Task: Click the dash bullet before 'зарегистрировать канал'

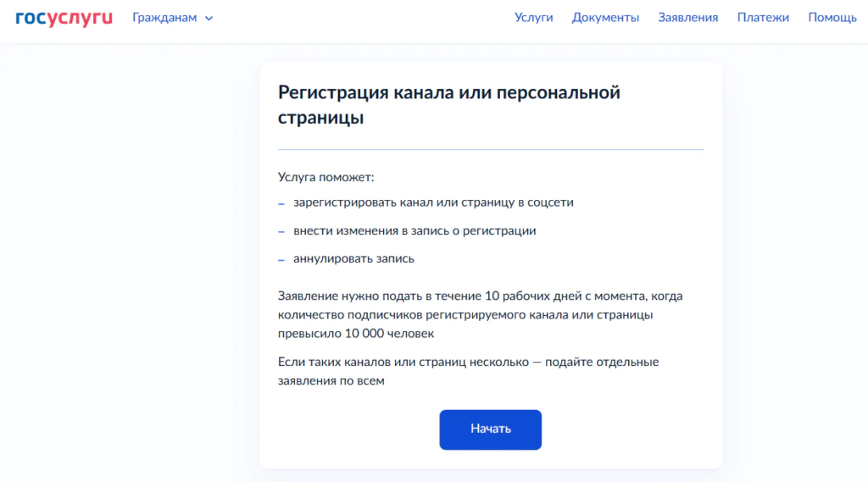Action: [x=281, y=203]
